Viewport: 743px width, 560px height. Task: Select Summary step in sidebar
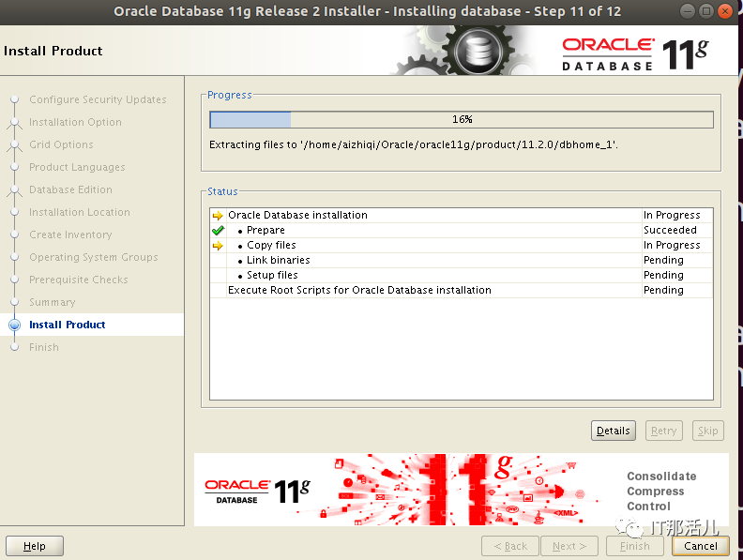(x=53, y=302)
